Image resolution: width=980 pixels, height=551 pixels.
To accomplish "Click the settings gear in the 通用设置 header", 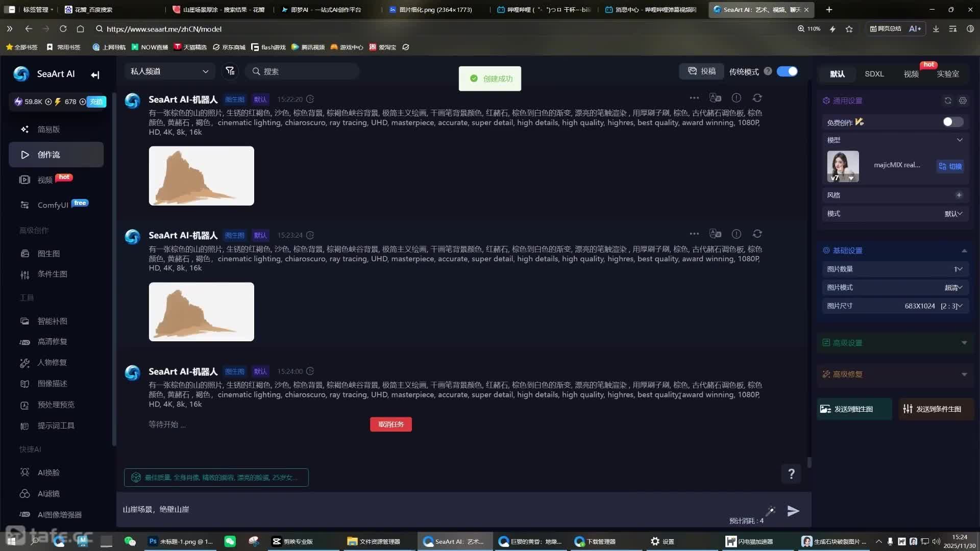I will pyautogui.click(x=963, y=101).
